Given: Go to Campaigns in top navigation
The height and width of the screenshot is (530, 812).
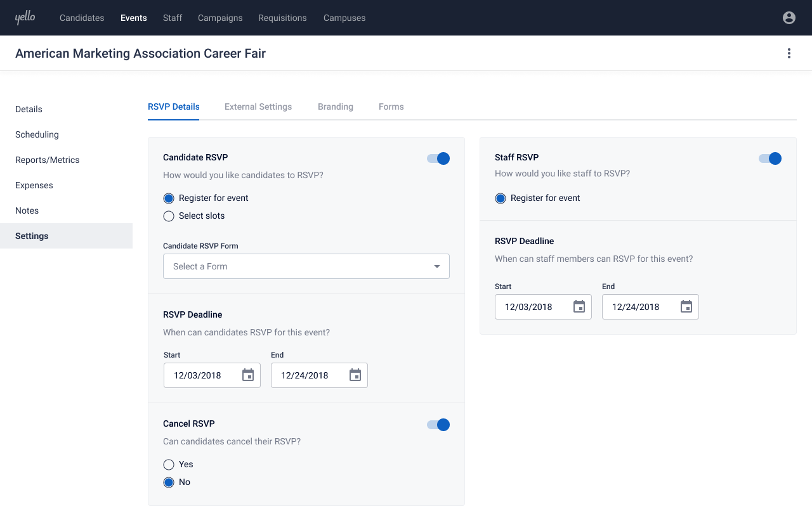Looking at the screenshot, I should (220, 18).
